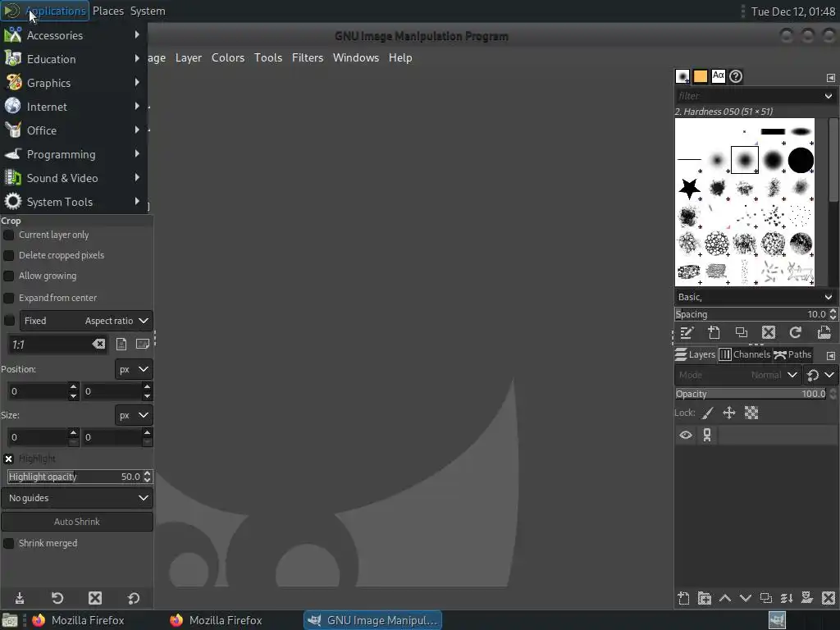Toggle the Fixed aspect ratio checkbox
The width and height of the screenshot is (840, 630).
9,321
